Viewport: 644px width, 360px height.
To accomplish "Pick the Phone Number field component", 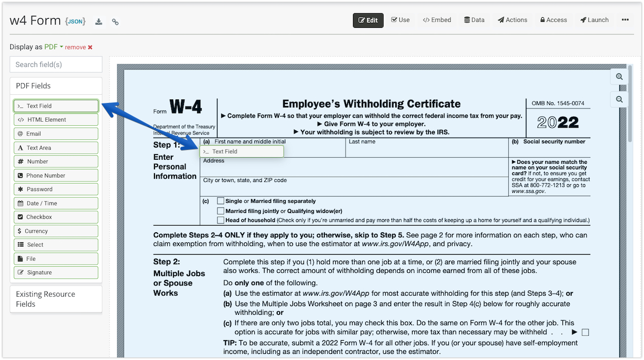I will 56,175.
